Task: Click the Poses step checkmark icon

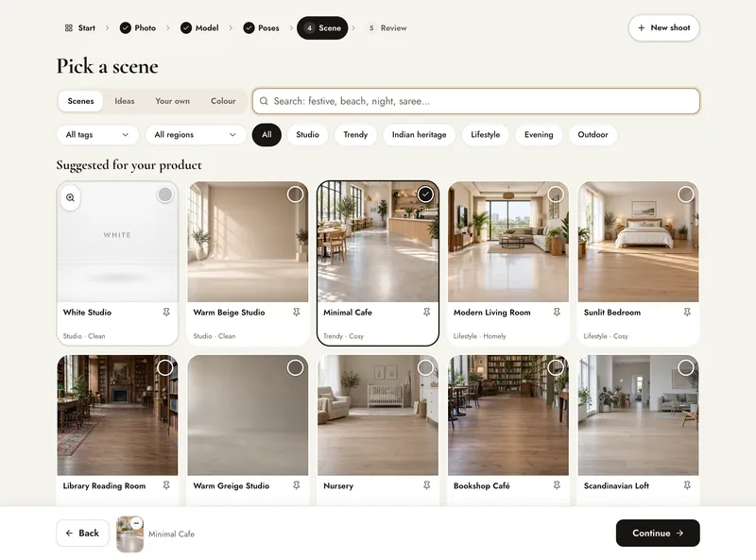Action: click(249, 28)
